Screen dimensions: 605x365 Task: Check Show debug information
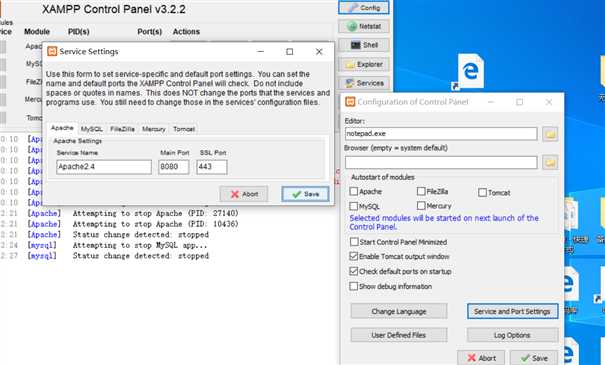[x=354, y=286]
